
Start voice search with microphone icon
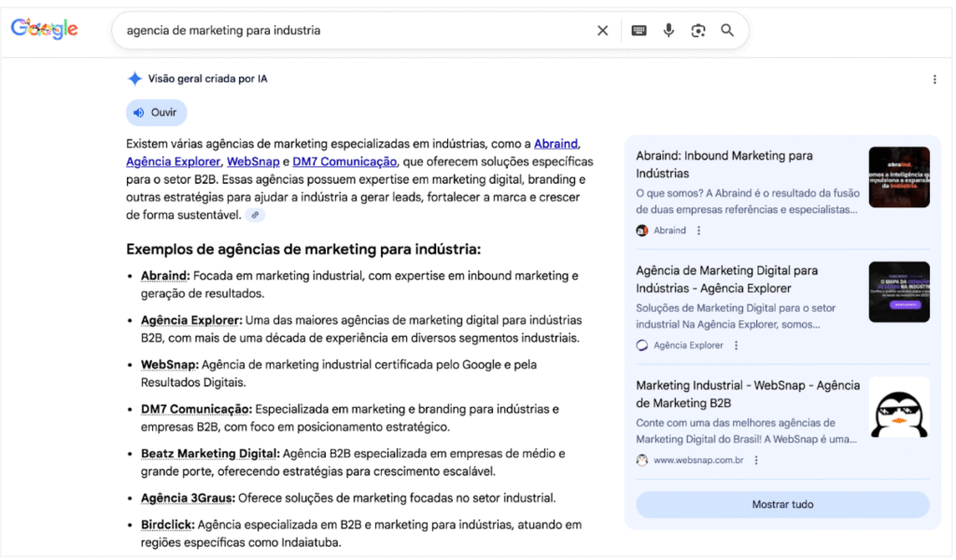coord(668,31)
